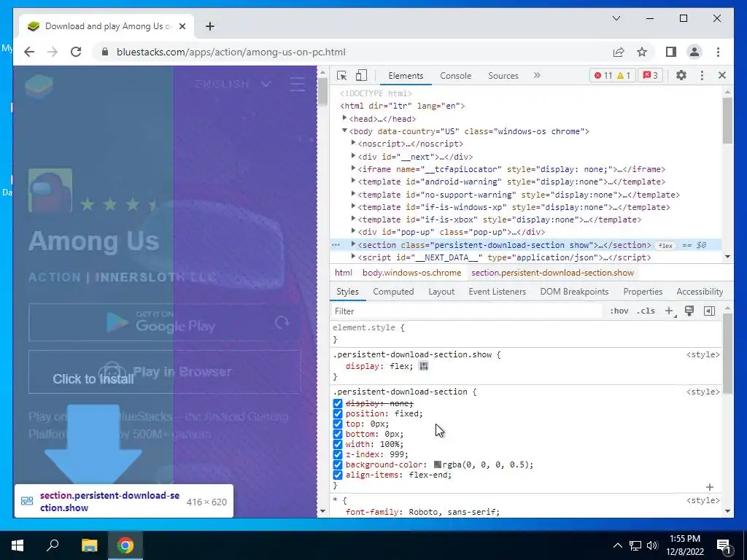747x560 pixels.
Task: Show more DevTools tabs chevron
Action: [x=537, y=75]
